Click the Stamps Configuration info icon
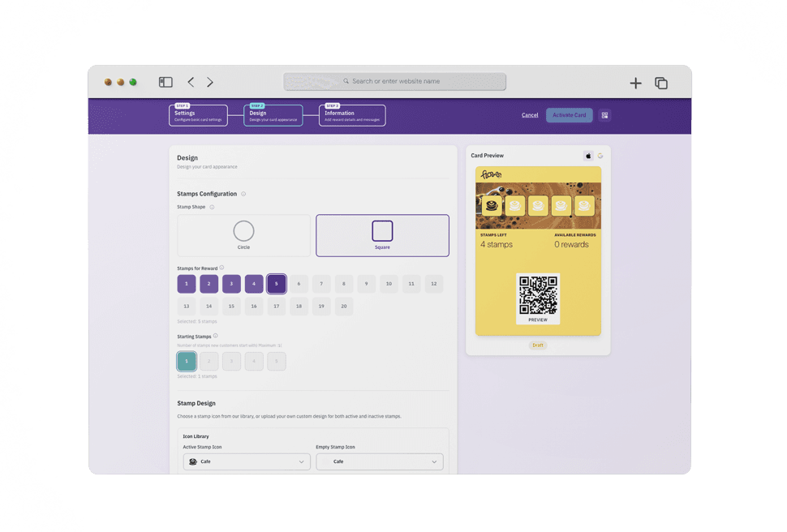This screenshot has height=532, width=787. (244, 194)
